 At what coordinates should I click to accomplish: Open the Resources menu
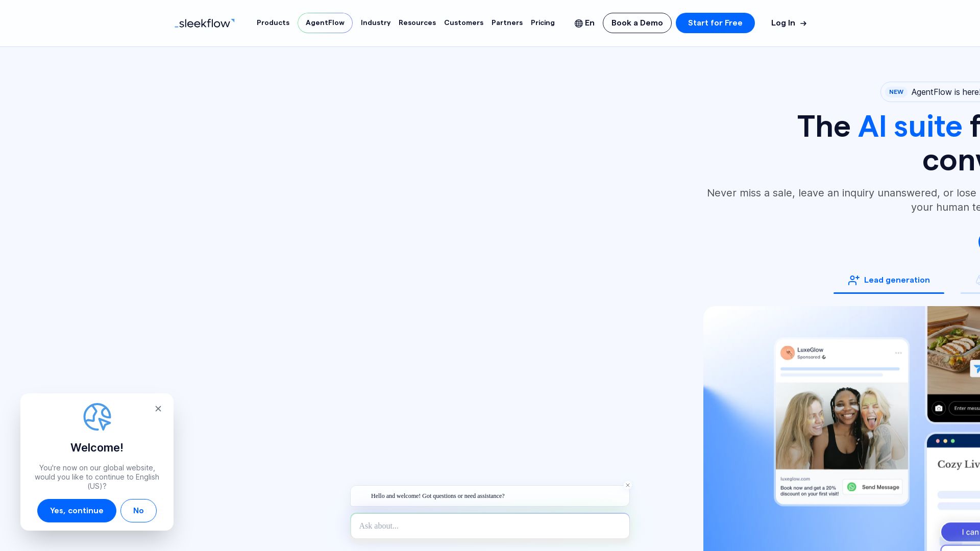pos(417,23)
